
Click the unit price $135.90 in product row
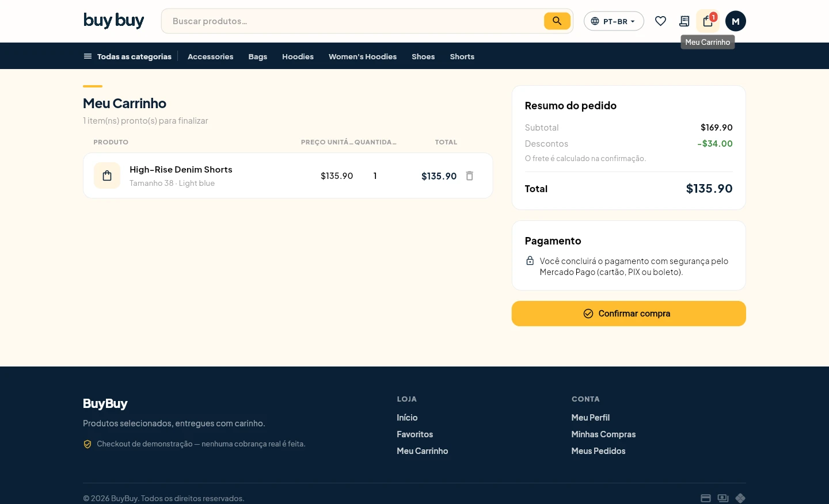pyautogui.click(x=337, y=176)
